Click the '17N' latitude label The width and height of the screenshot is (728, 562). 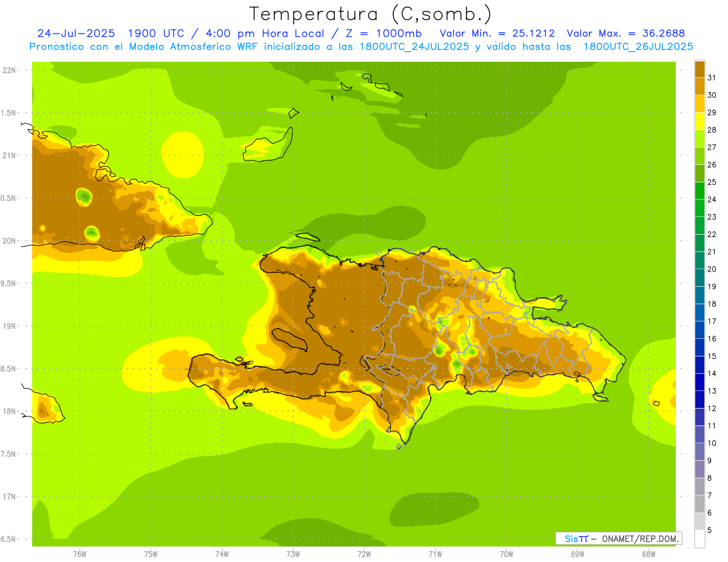tap(9, 497)
